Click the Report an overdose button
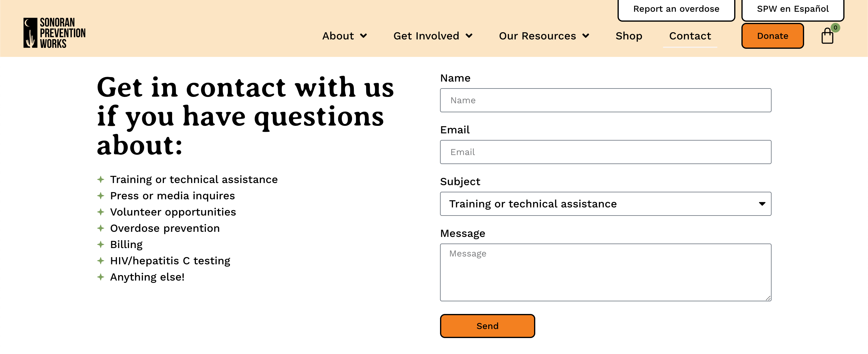The height and width of the screenshot is (354, 868). point(676,9)
